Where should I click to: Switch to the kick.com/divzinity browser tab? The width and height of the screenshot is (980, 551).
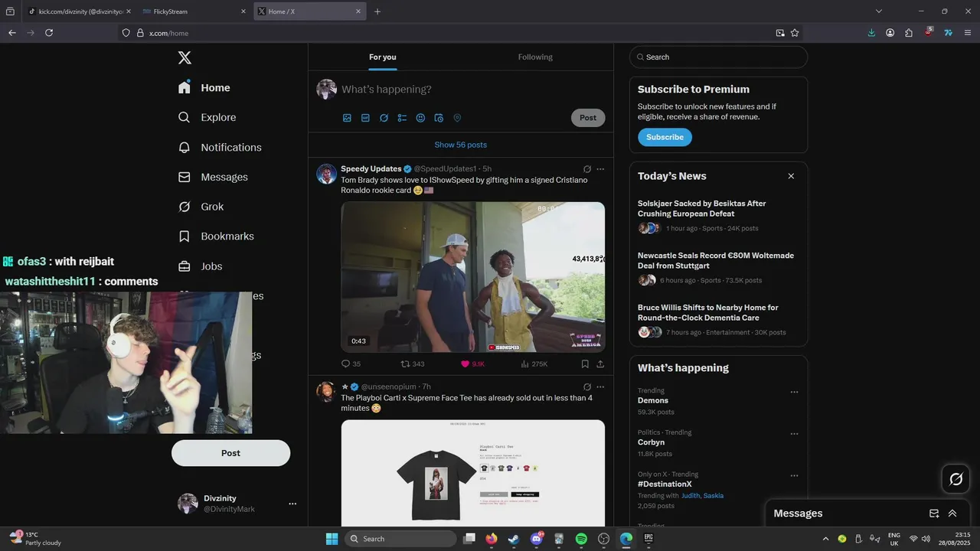click(79, 11)
